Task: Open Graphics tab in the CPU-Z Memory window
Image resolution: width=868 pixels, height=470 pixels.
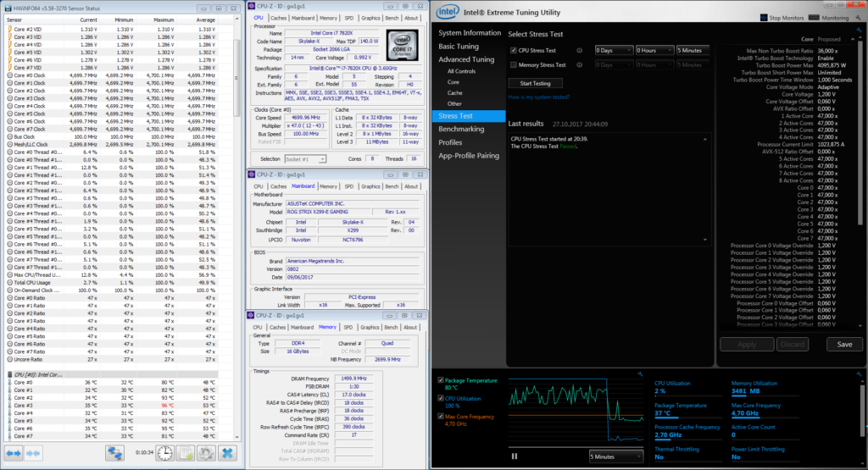Action: (370, 328)
